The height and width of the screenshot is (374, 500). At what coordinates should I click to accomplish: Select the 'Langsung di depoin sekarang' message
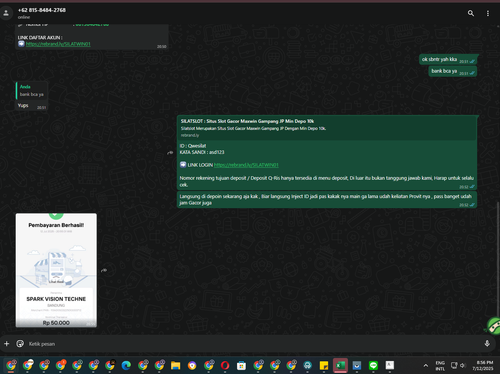point(327,200)
